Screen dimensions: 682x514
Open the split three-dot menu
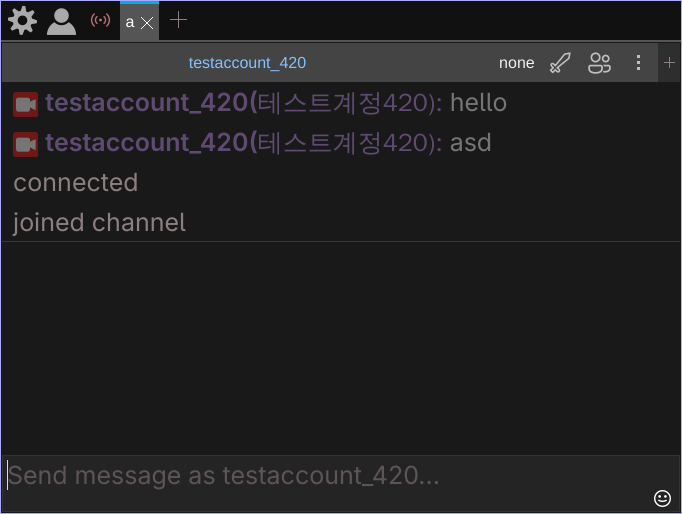tap(639, 63)
